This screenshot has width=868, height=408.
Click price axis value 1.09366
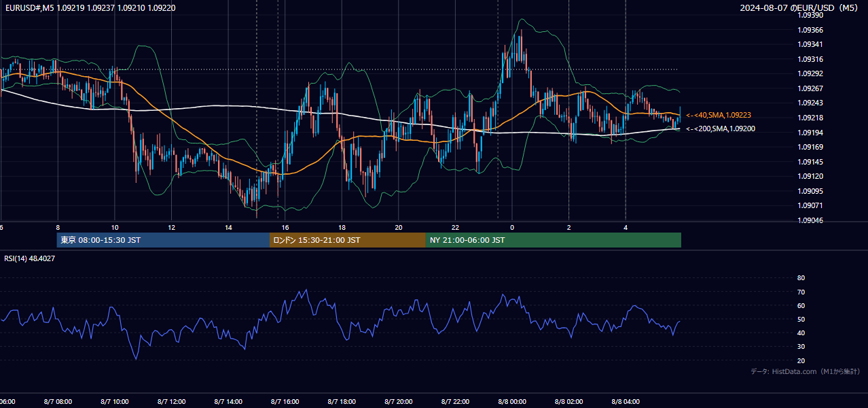pos(811,30)
